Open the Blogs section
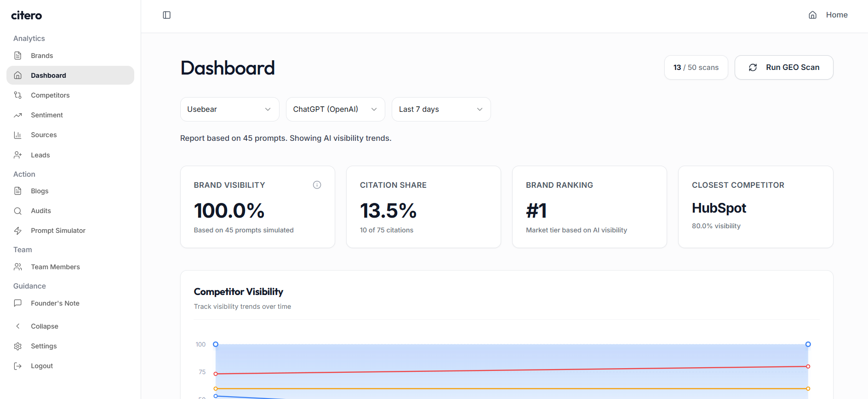Image resolution: width=868 pixels, height=399 pixels. 70,191
